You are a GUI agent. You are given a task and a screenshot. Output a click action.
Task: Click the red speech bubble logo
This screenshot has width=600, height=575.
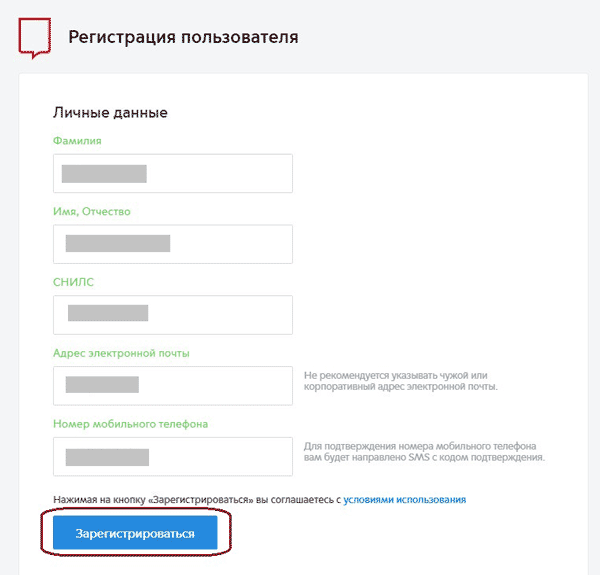(x=34, y=37)
